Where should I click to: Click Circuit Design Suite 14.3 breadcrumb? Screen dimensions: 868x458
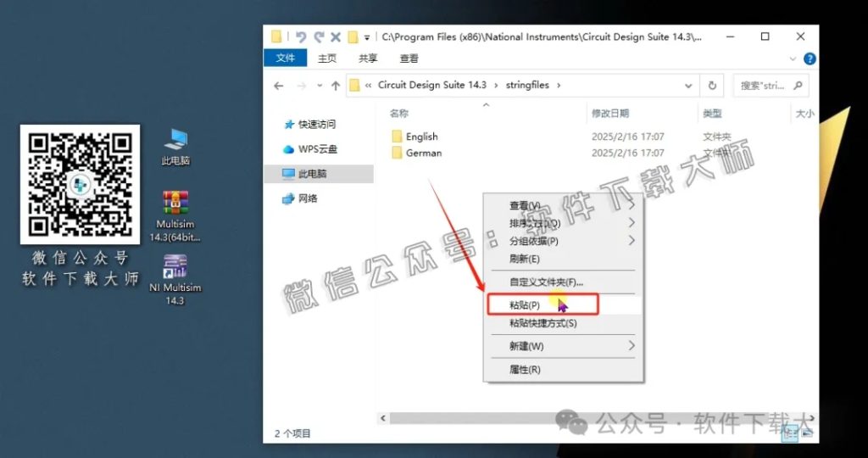click(431, 85)
